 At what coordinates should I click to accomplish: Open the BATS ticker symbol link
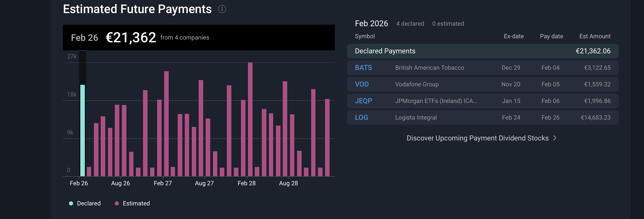coord(363,68)
